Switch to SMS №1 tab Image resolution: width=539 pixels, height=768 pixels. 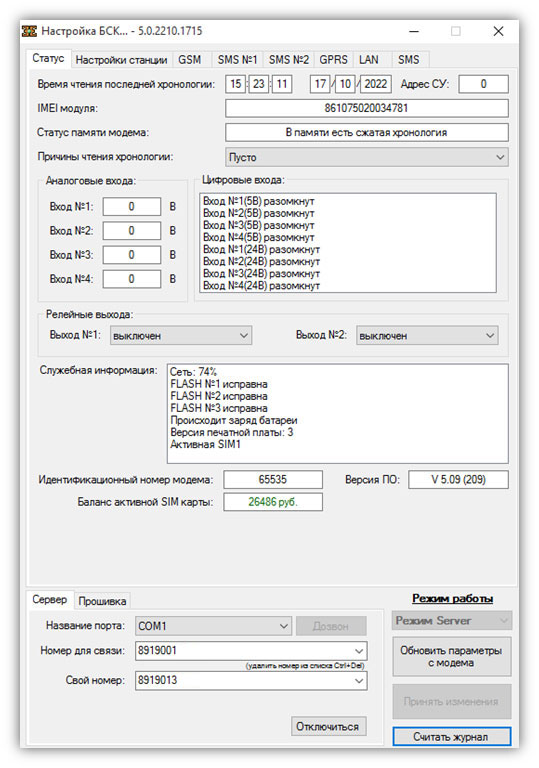tap(237, 60)
